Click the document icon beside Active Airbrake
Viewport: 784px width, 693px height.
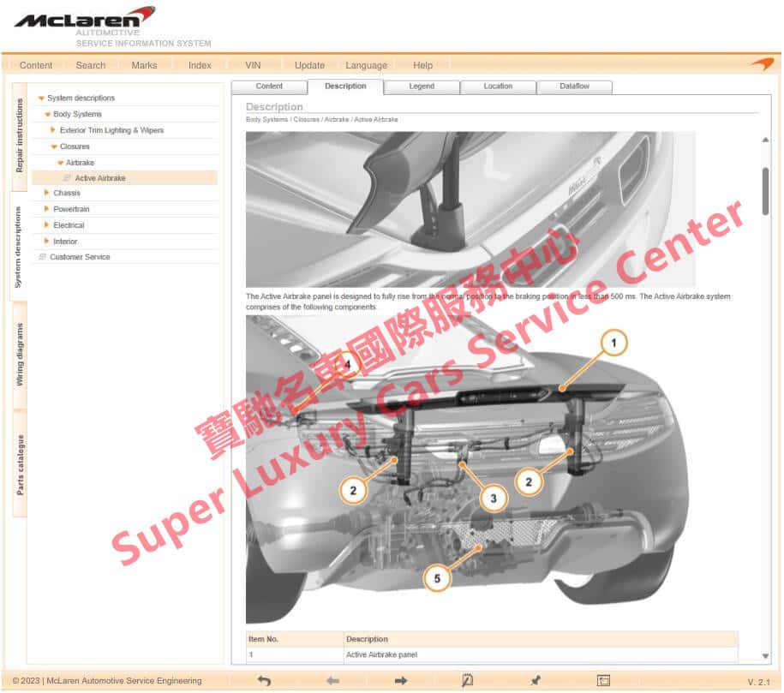tap(67, 178)
